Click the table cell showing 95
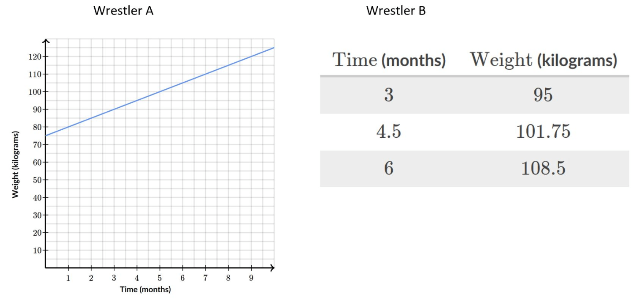This screenshot has width=644, height=302. tap(543, 95)
